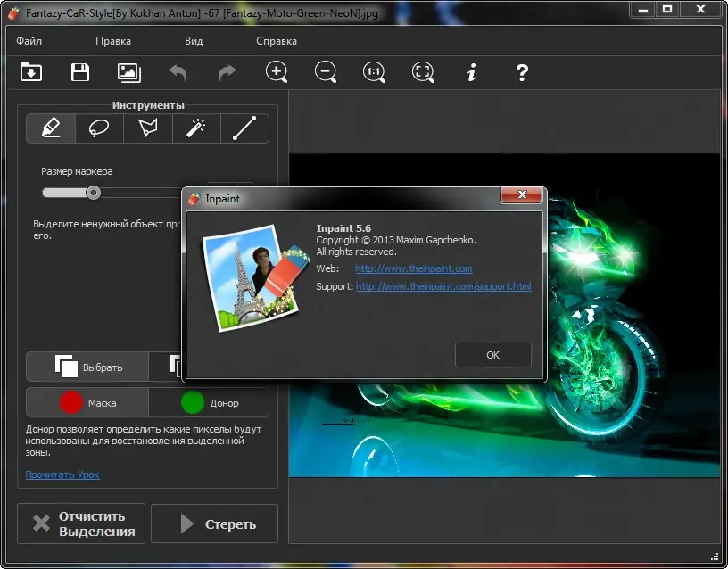Open the Прочитать Урок link

(62, 474)
